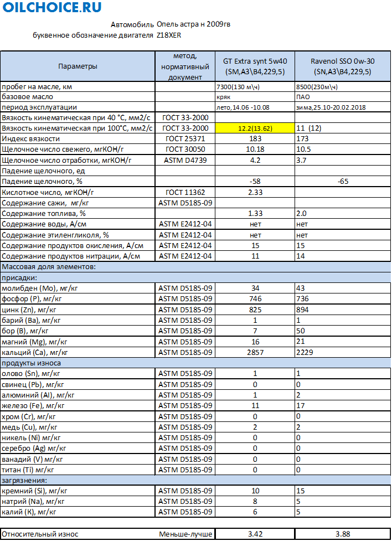This screenshot has height=541, width=392.
Task: Click car name 'Опель астра н 2009гв'
Action: pyautogui.click(x=194, y=24)
